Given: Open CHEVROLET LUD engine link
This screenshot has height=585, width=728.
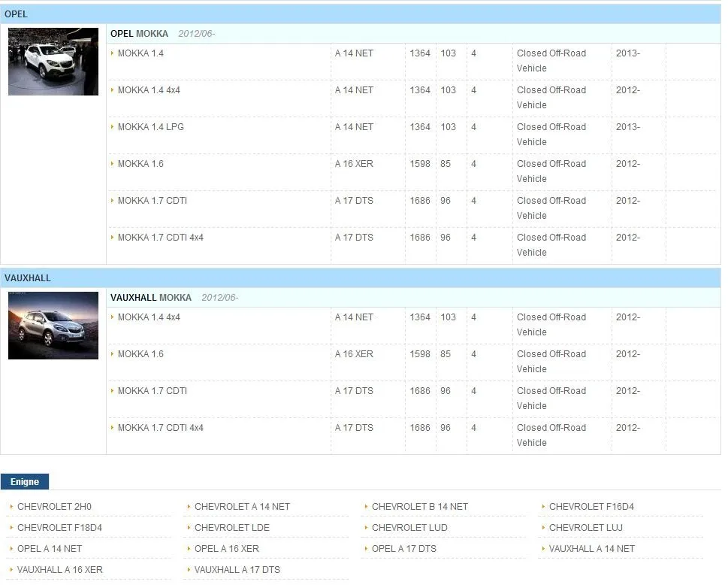Looking at the screenshot, I should [409, 528].
